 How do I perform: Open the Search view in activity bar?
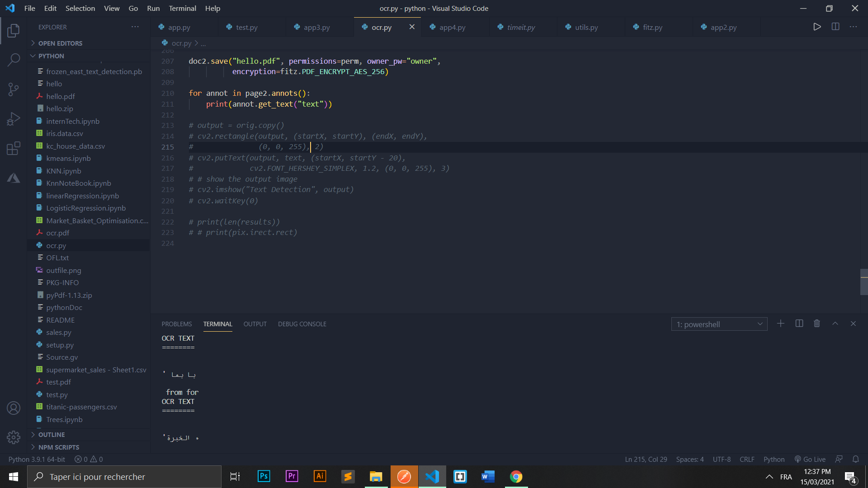14,59
